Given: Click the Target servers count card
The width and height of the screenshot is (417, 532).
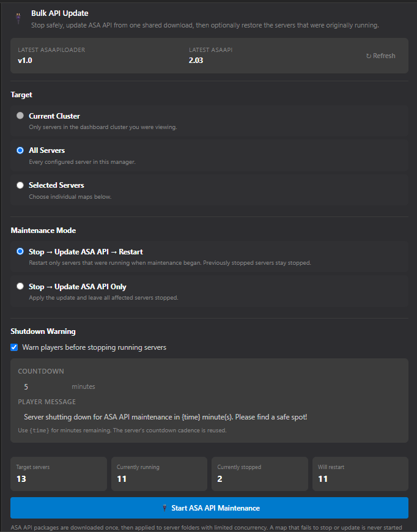Looking at the screenshot, I should pyautogui.click(x=58, y=474).
